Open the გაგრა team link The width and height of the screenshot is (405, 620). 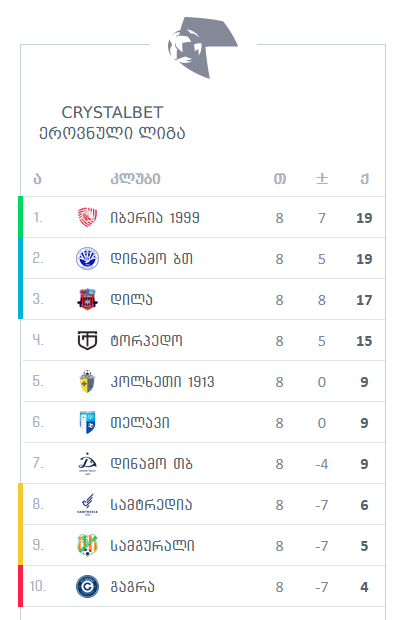click(x=132, y=587)
